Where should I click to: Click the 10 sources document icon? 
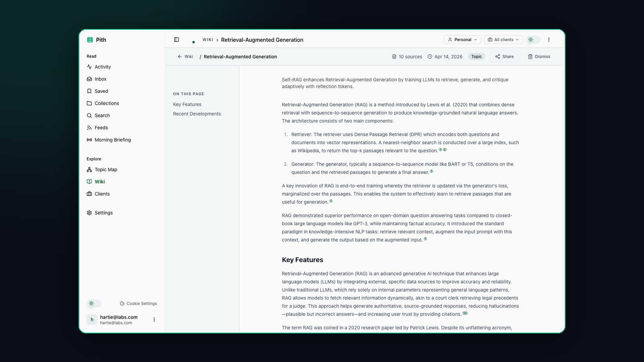[x=394, y=57]
